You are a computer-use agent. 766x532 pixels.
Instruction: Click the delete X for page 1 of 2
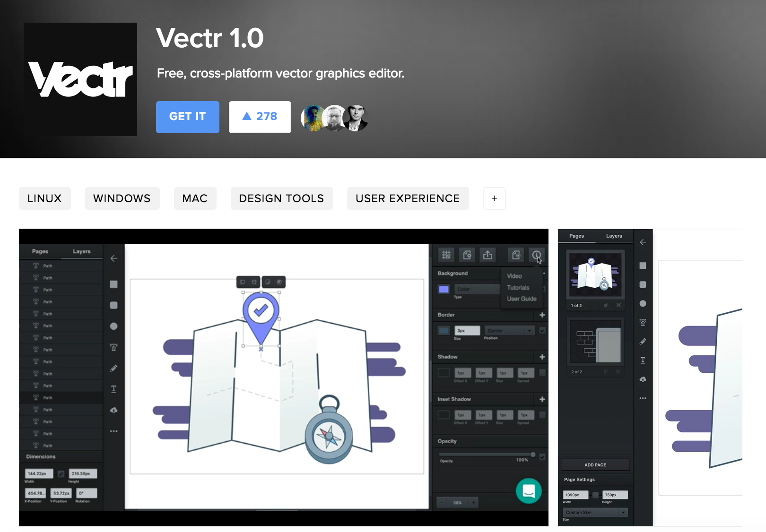(x=618, y=305)
